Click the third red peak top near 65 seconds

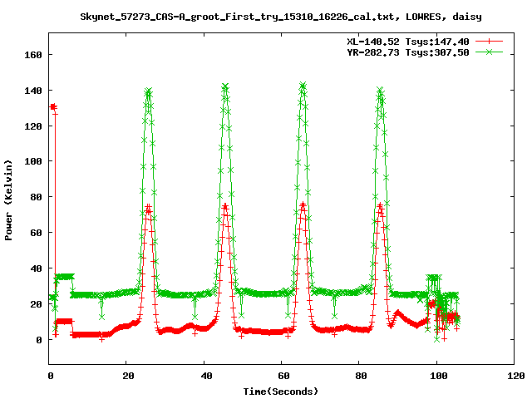click(x=303, y=205)
